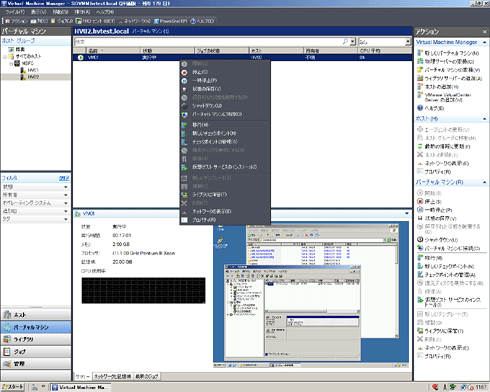This screenshot has height=392, width=490.
Task: Click the Networking toolbar button
Action: pos(135,21)
